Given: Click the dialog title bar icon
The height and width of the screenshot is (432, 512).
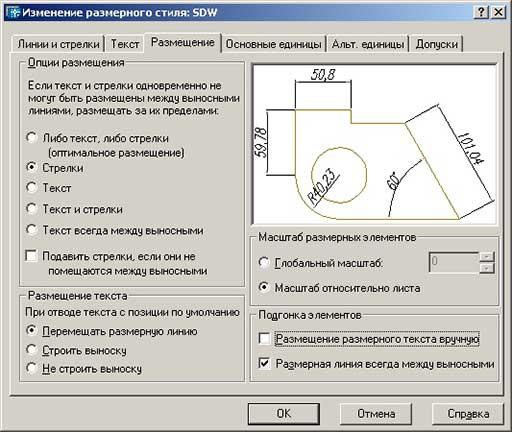Looking at the screenshot, I should coord(13,13).
